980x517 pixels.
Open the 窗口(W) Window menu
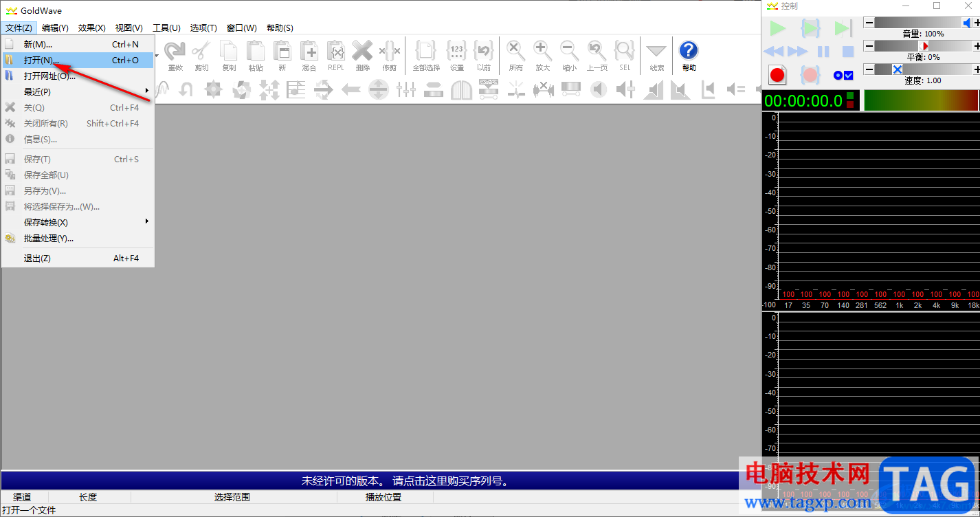242,28
